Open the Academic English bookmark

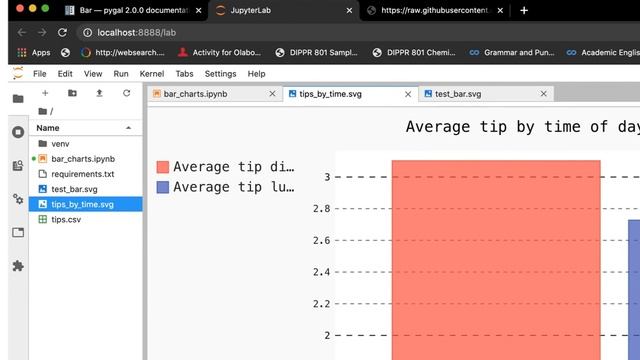603,52
